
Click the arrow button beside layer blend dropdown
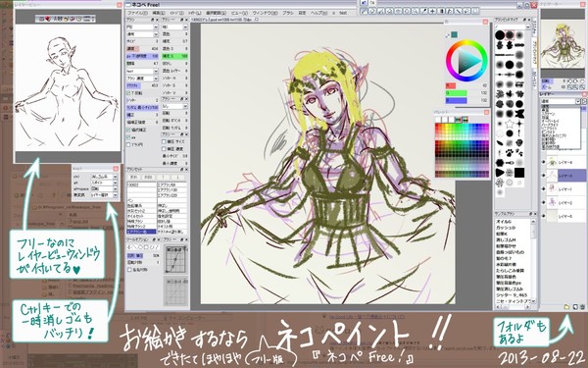[x=584, y=101]
